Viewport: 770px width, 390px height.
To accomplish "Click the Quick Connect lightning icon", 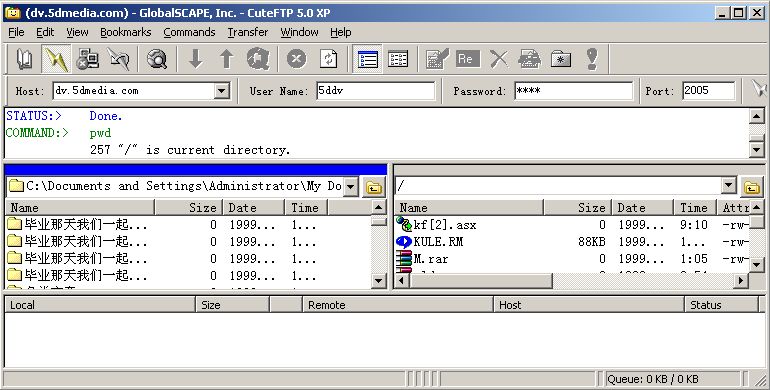I will click(55, 59).
